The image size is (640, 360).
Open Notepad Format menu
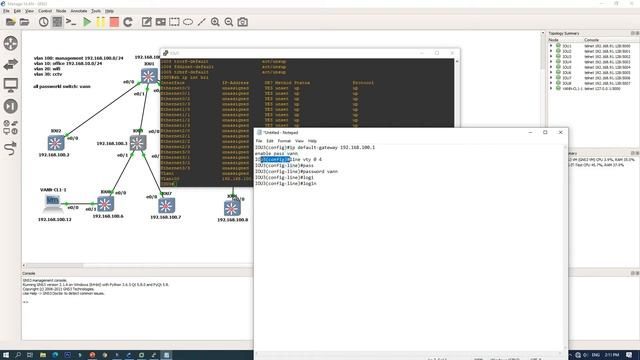pyautogui.click(x=284, y=141)
